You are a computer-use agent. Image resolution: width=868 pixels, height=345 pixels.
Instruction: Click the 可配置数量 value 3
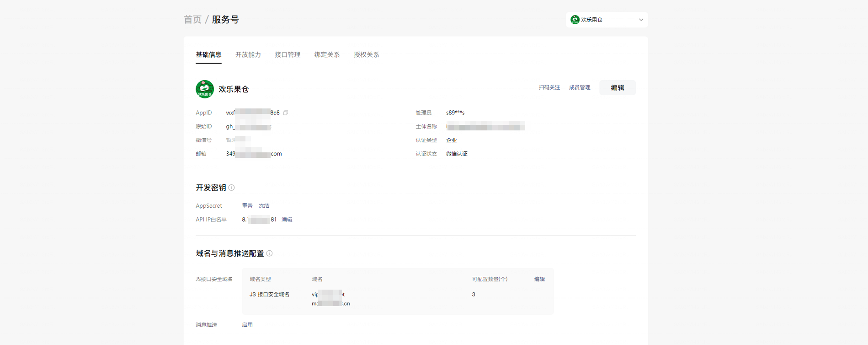click(x=474, y=295)
